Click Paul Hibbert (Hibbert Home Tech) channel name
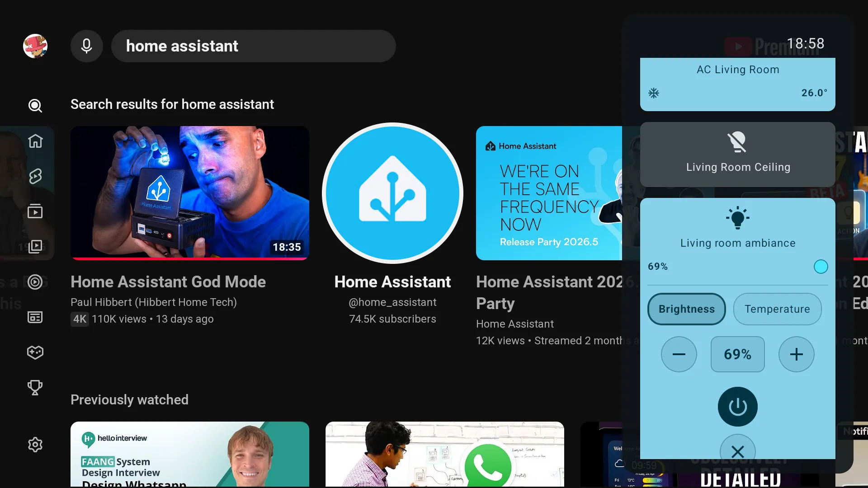 154,302
